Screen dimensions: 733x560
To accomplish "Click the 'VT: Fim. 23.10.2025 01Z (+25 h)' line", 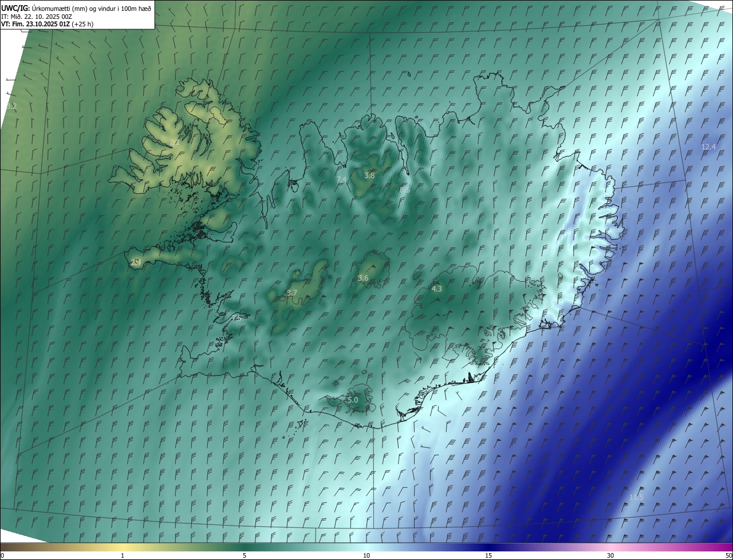I will (x=47, y=24).
